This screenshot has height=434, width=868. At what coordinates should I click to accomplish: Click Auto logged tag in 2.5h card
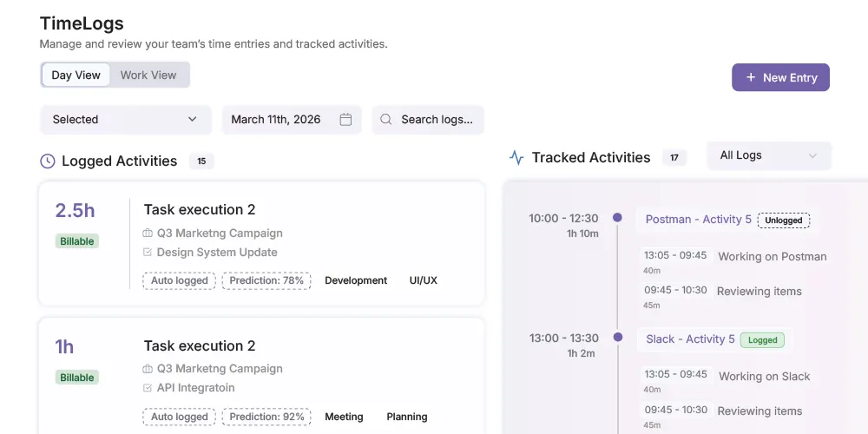point(180,280)
